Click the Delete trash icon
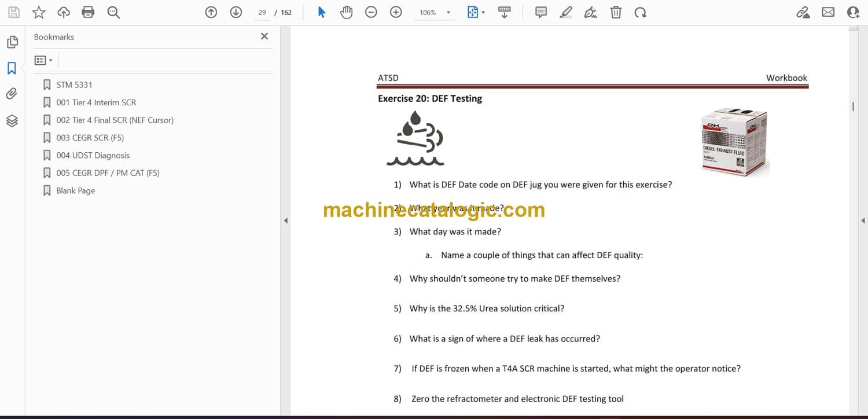868x419 pixels. click(616, 12)
